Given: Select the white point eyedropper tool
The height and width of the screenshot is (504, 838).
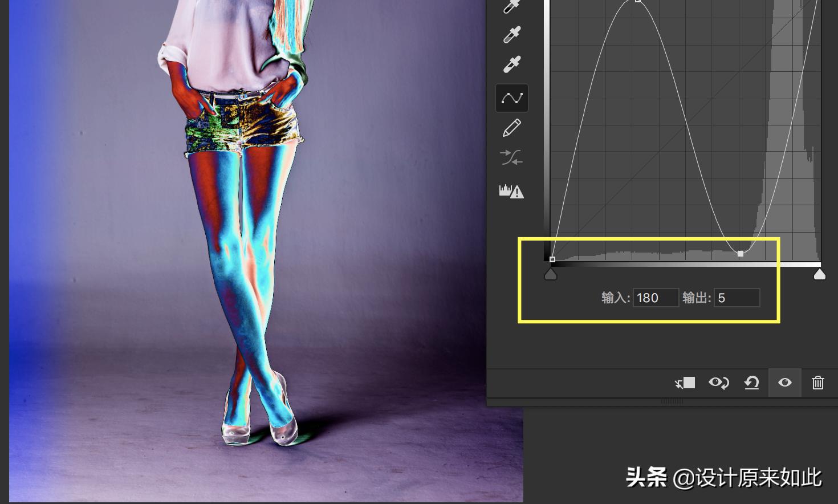Looking at the screenshot, I should pyautogui.click(x=511, y=63).
